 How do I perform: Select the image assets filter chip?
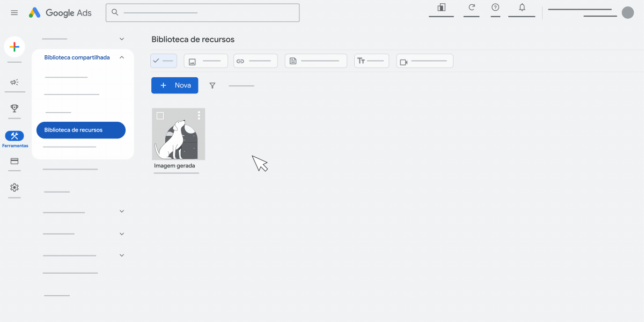(206, 61)
